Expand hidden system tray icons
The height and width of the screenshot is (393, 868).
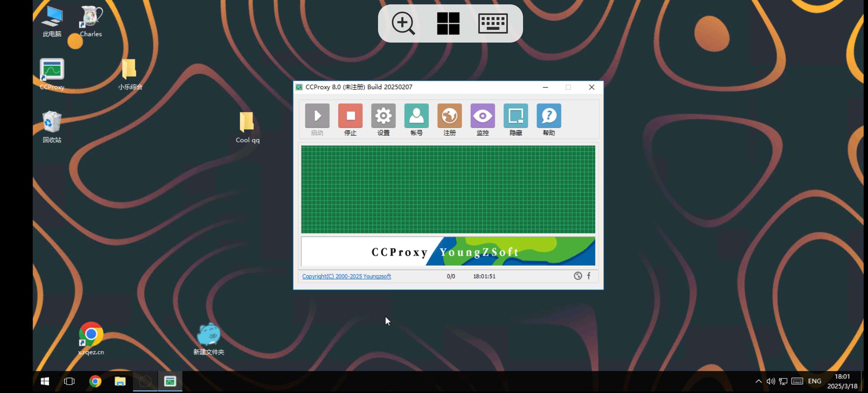coord(758,381)
